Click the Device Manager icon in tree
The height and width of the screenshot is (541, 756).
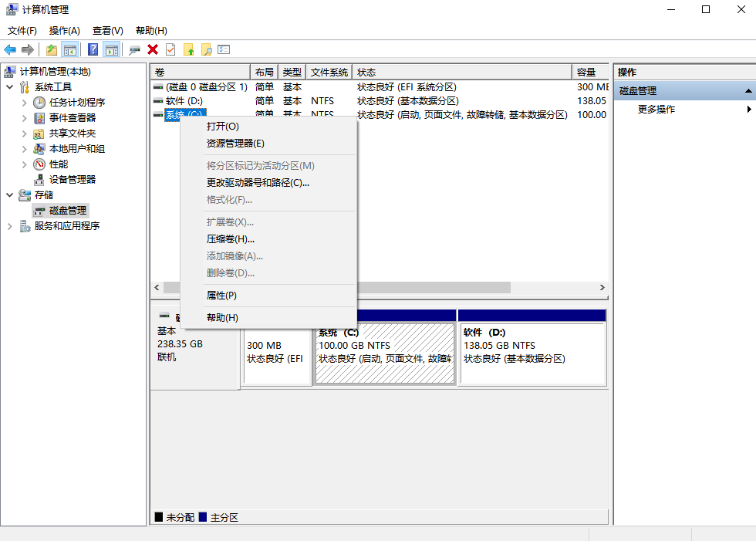point(39,180)
